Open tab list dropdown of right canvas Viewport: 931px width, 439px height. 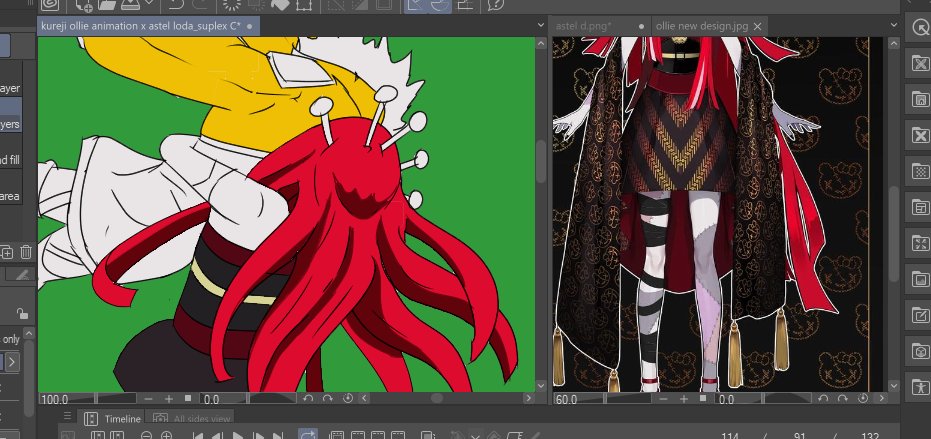[x=894, y=26]
